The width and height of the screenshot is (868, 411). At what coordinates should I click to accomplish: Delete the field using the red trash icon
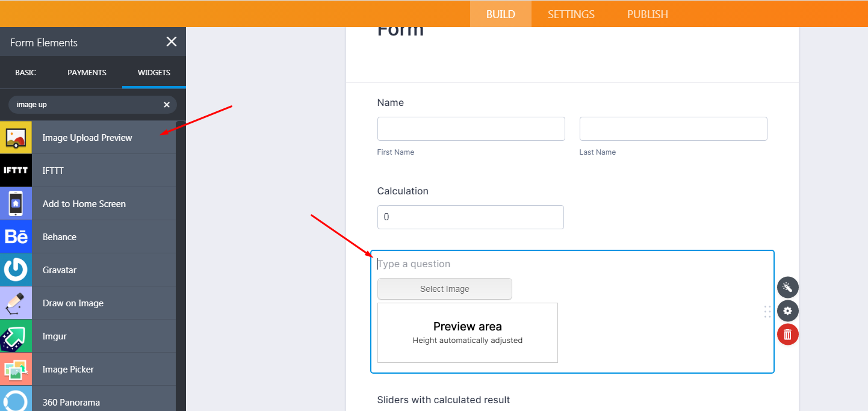click(x=787, y=334)
